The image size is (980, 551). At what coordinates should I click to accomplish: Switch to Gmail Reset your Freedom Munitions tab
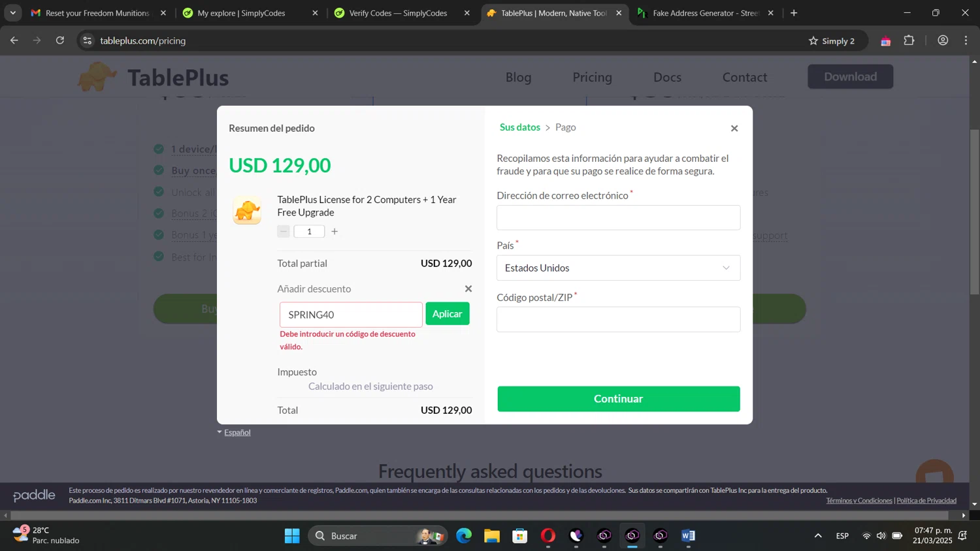click(x=98, y=13)
